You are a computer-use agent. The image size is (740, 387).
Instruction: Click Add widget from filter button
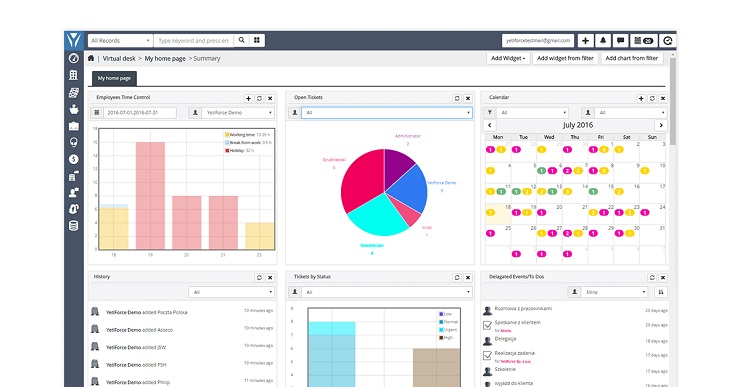565,58
